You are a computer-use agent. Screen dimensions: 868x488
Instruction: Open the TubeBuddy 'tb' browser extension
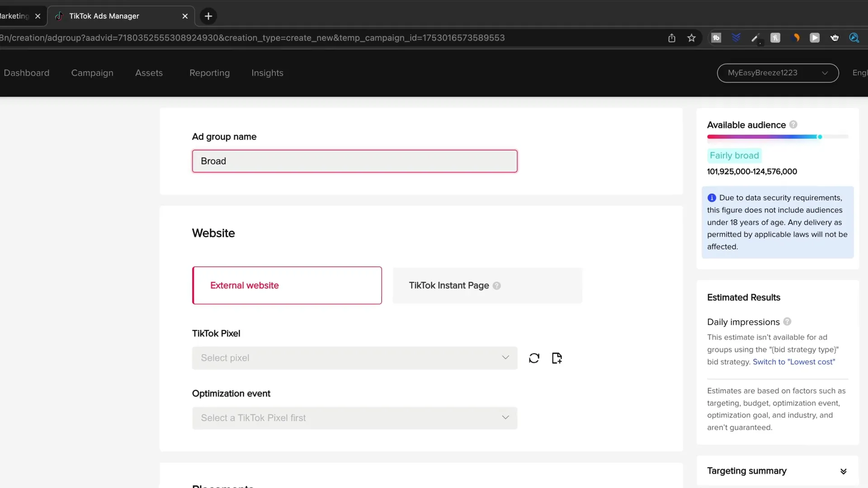click(717, 38)
